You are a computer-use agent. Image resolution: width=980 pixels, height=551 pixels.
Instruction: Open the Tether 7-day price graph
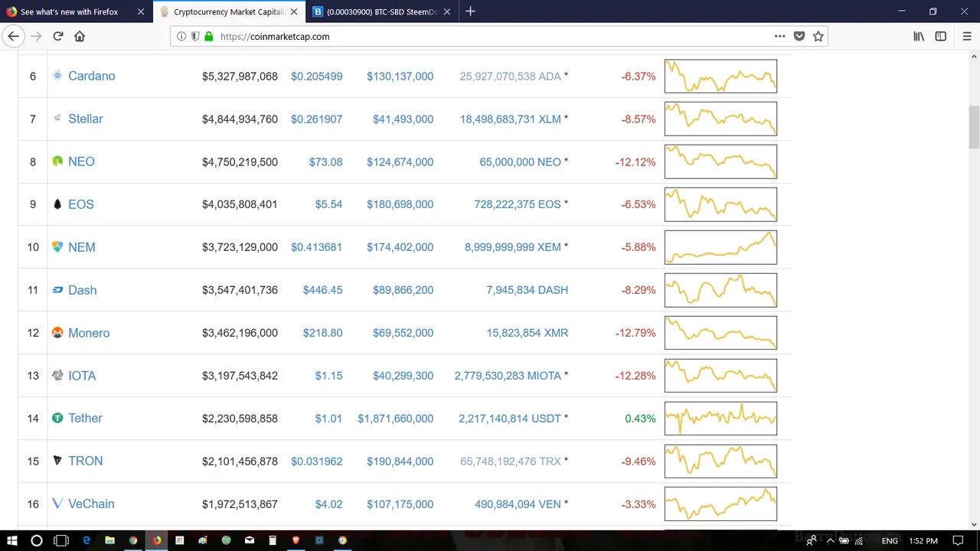tap(720, 419)
